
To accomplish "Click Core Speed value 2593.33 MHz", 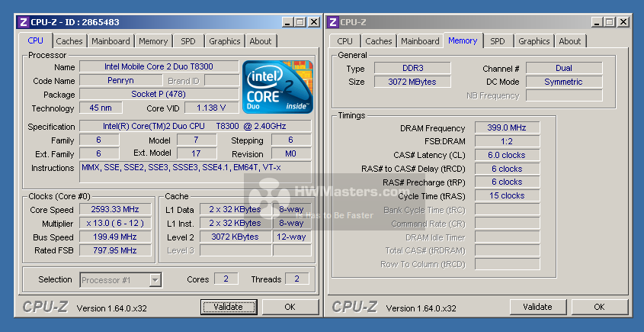I will [115, 209].
